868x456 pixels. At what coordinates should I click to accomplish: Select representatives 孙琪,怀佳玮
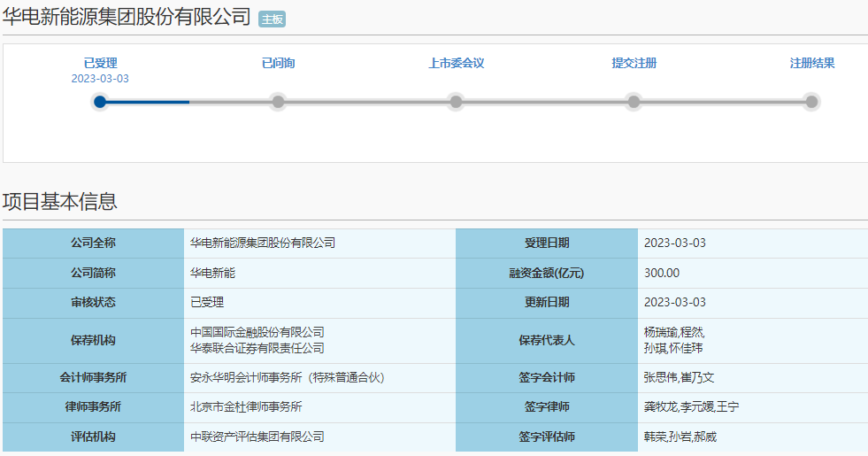coord(673,349)
